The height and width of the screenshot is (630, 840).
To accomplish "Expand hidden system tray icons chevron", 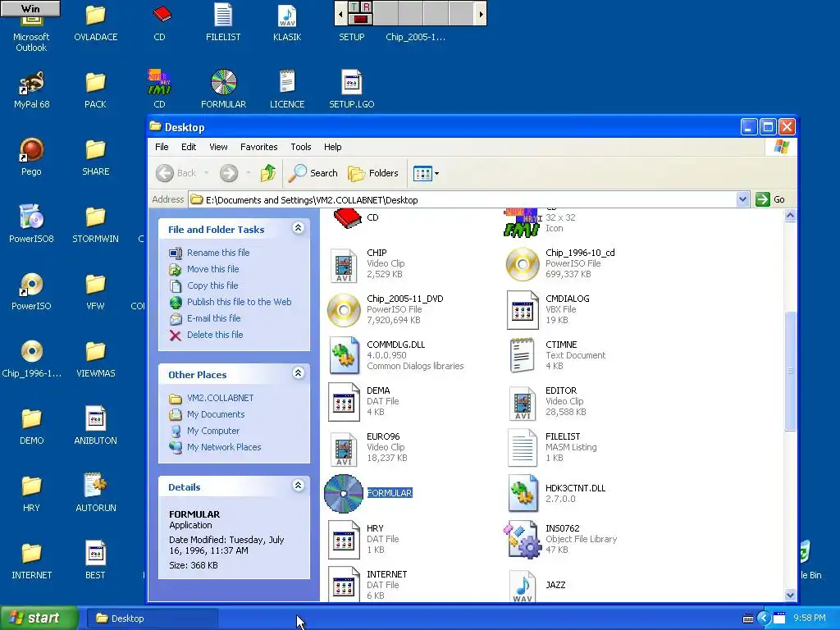I will (764, 619).
